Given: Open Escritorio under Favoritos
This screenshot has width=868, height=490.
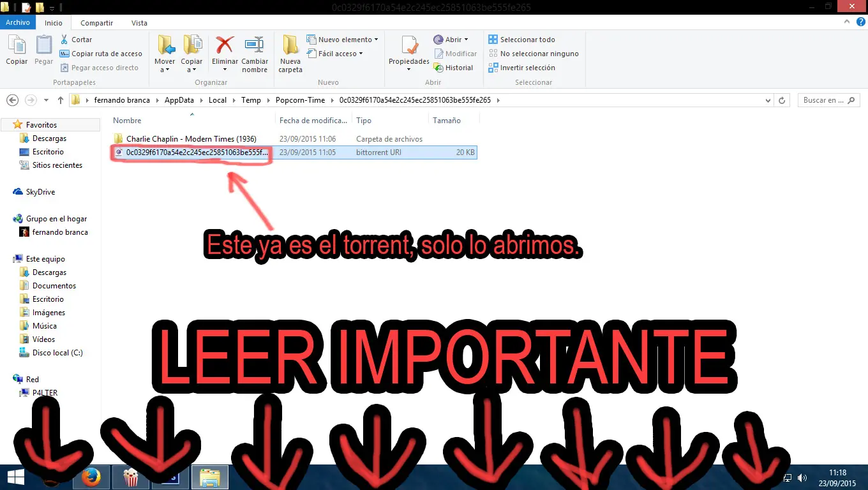Looking at the screenshot, I should pyautogui.click(x=48, y=152).
